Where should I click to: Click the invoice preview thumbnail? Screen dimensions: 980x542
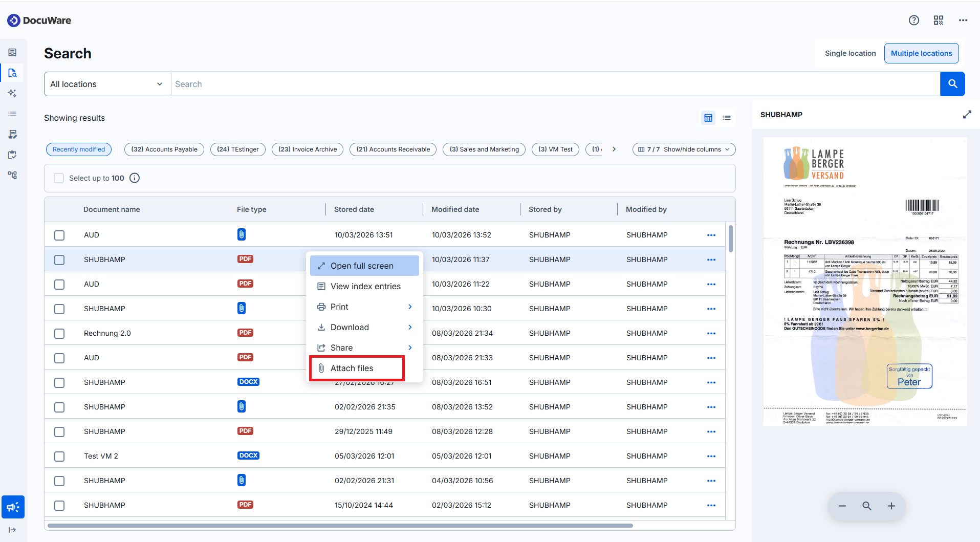pos(865,281)
